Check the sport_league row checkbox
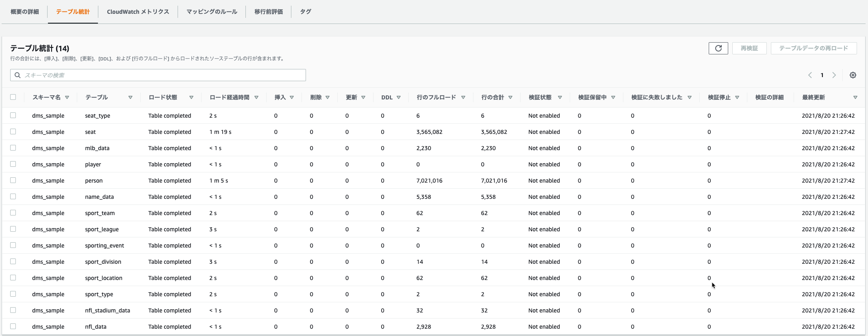Screen dimensions: 868x336 point(13,229)
